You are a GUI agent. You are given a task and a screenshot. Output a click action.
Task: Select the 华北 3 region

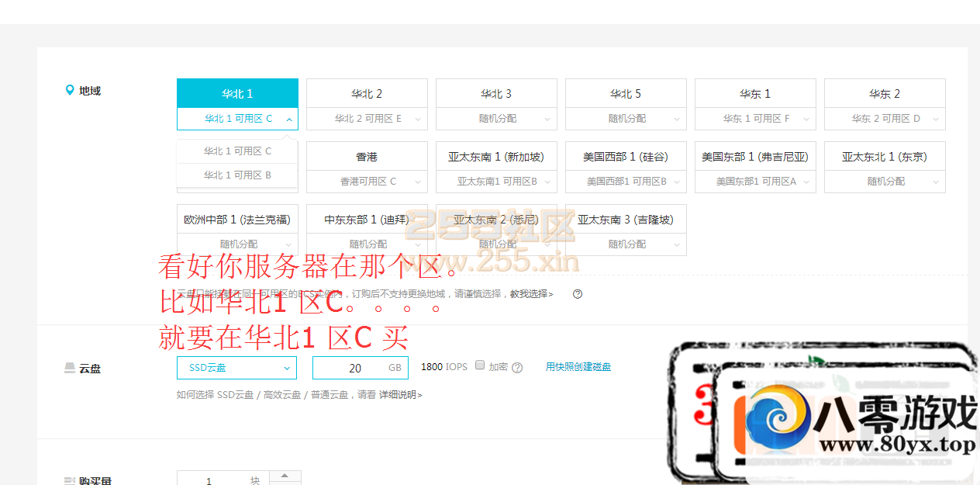point(496,93)
